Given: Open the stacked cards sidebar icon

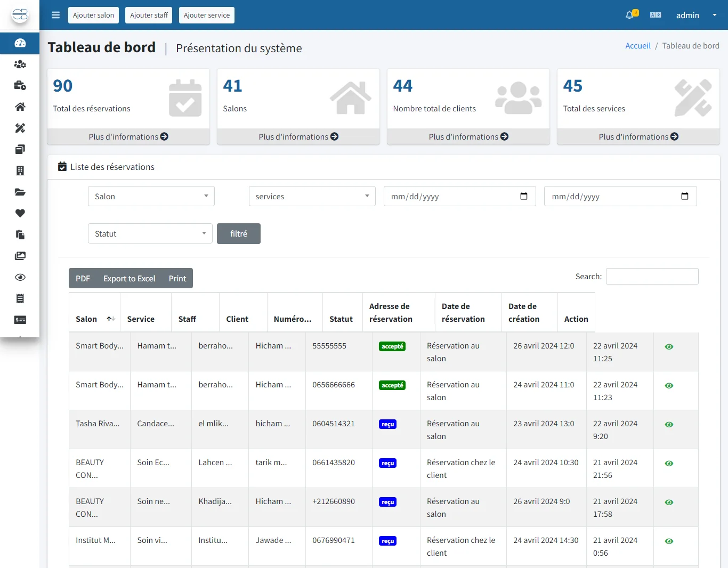Looking at the screenshot, I should (x=20, y=150).
